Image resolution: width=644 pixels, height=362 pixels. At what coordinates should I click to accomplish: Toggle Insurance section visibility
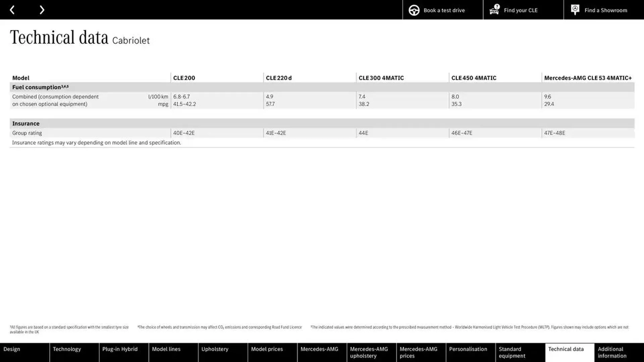pyautogui.click(x=25, y=123)
